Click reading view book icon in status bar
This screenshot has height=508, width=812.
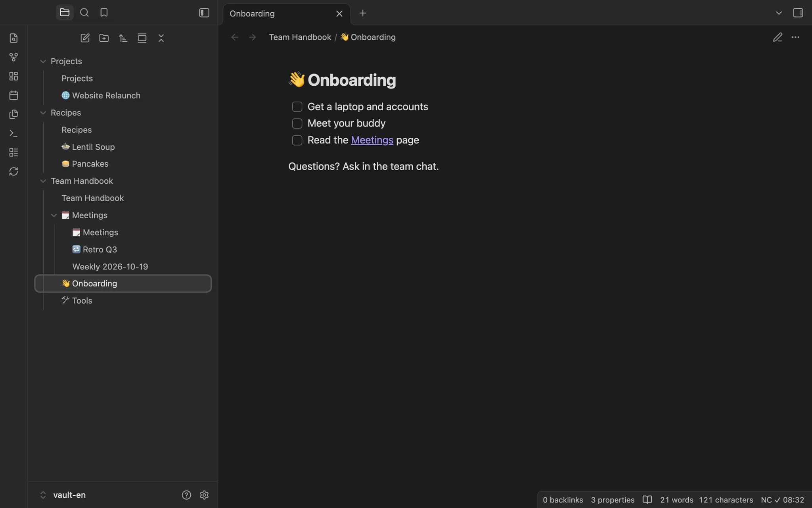[x=647, y=500]
